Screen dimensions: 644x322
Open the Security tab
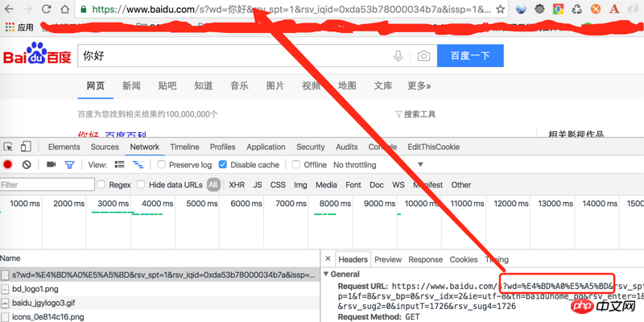pos(311,147)
